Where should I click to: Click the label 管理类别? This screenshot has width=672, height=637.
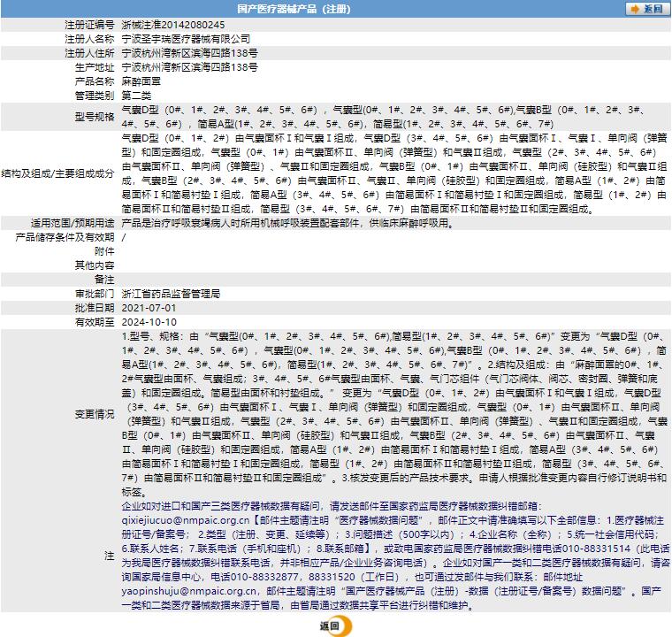pos(95,96)
